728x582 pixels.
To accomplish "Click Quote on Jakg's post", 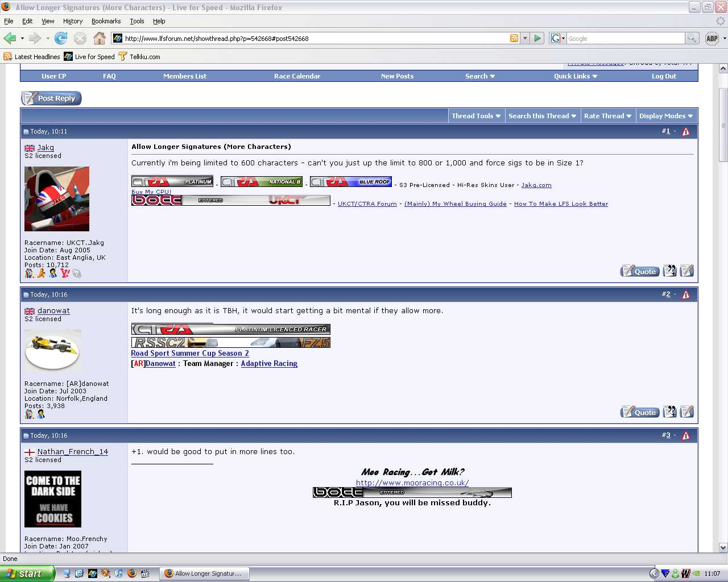I will tap(640, 271).
